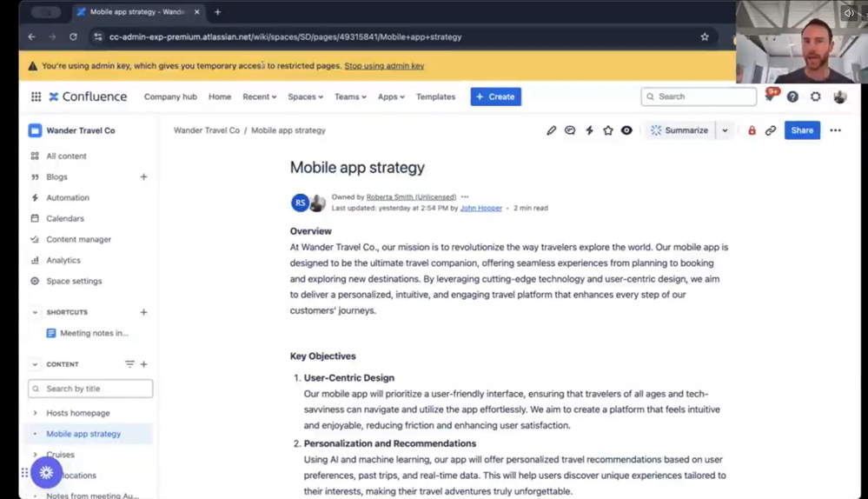Image resolution: width=868 pixels, height=499 pixels.
Task: Open Content manager in sidebar
Action: [x=78, y=239]
